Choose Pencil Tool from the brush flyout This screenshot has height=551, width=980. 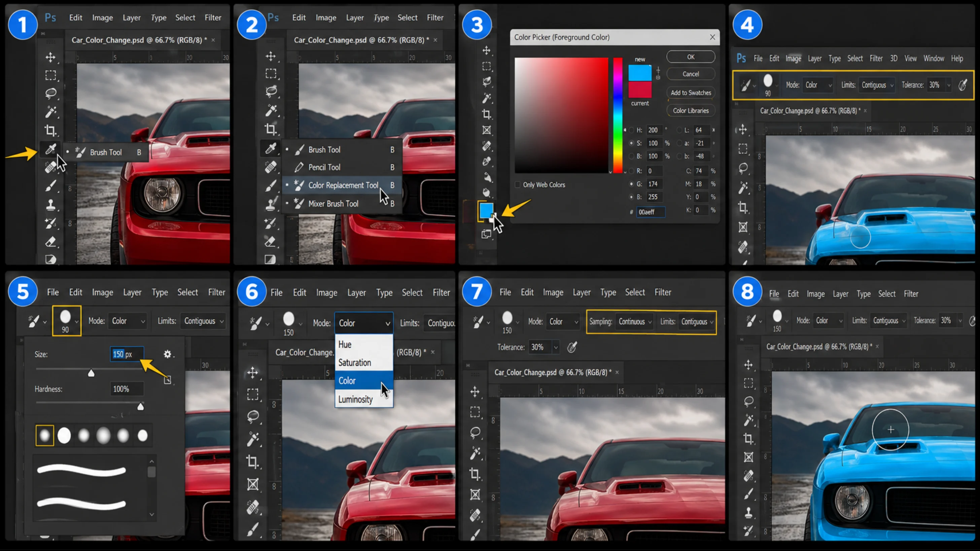point(342,167)
